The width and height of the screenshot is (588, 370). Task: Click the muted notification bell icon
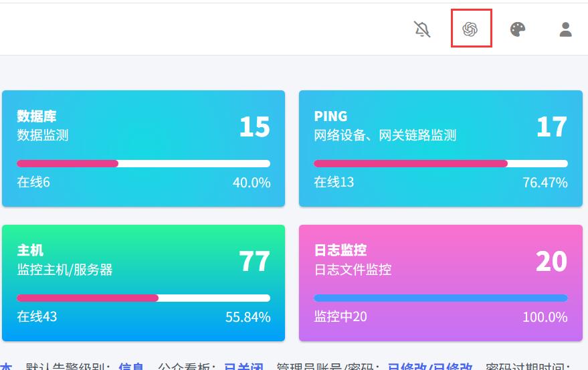(x=422, y=29)
